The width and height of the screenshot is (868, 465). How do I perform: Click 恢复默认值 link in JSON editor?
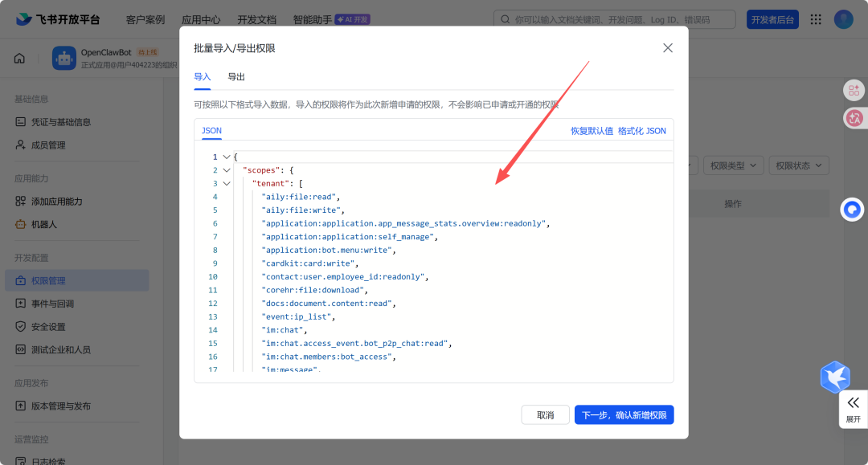click(592, 131)
